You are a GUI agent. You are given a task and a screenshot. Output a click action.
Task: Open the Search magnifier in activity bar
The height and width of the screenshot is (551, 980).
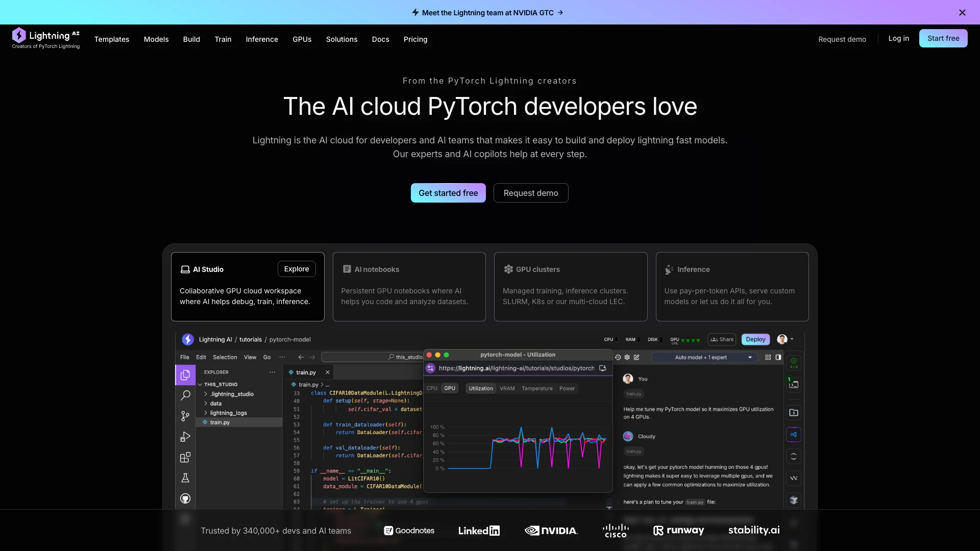185,395
